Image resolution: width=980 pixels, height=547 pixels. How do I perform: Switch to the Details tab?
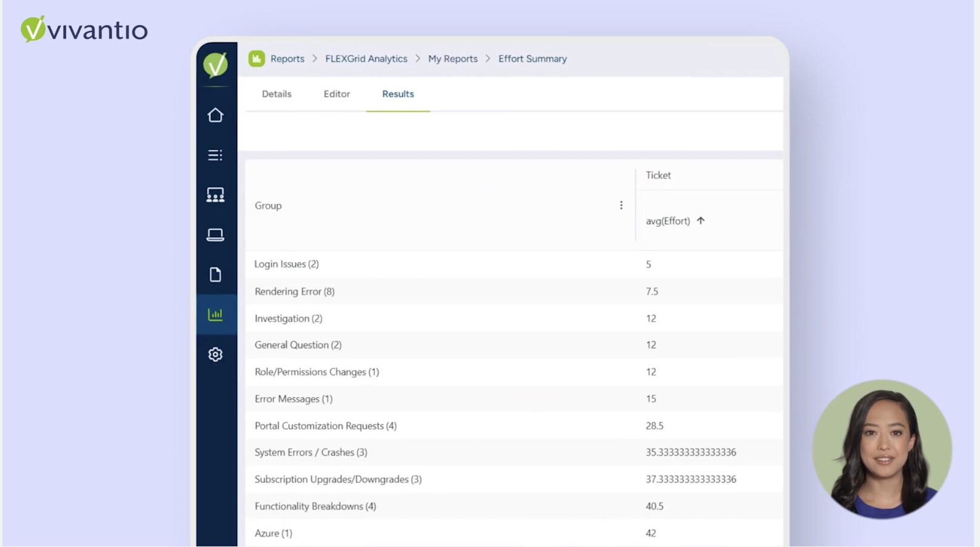pos(277,94)
